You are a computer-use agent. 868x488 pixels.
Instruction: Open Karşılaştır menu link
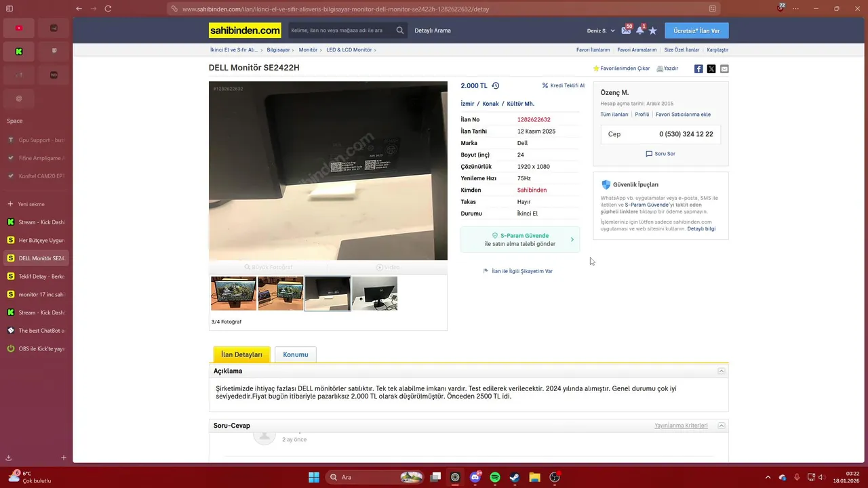[x=717, y=49]
